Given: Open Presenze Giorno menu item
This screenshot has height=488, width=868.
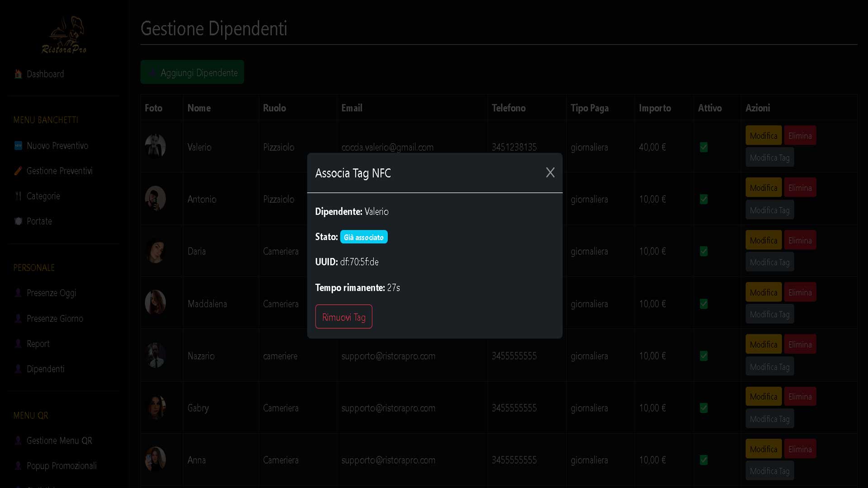Looking at the screenshot, I should [x=55, y=319].
